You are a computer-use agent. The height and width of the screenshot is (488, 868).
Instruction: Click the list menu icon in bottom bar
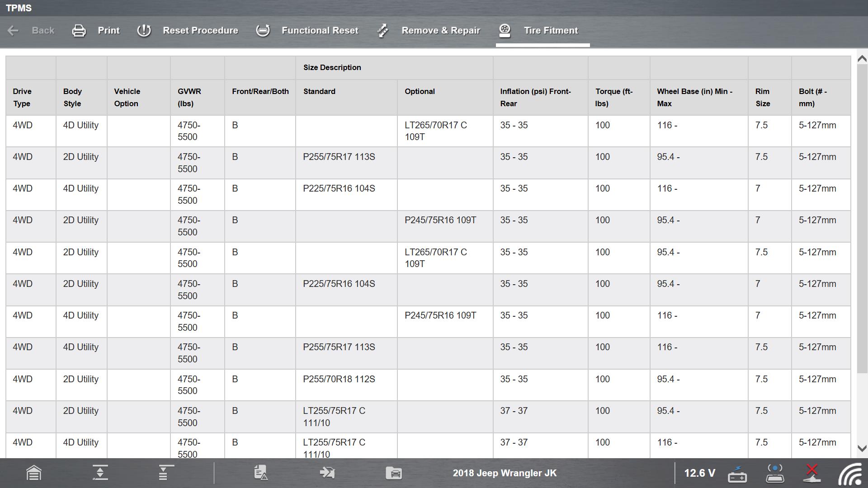[165, 473]
